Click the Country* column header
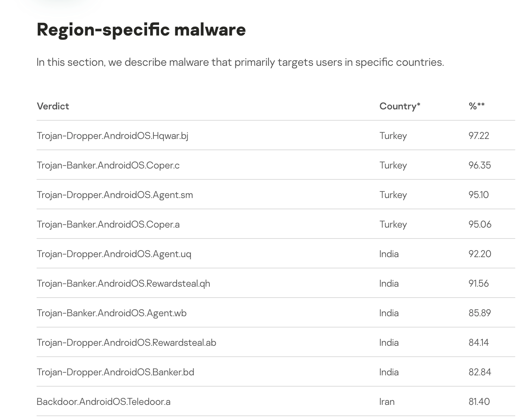Viewport: 530px width, 420px height. 400,106
